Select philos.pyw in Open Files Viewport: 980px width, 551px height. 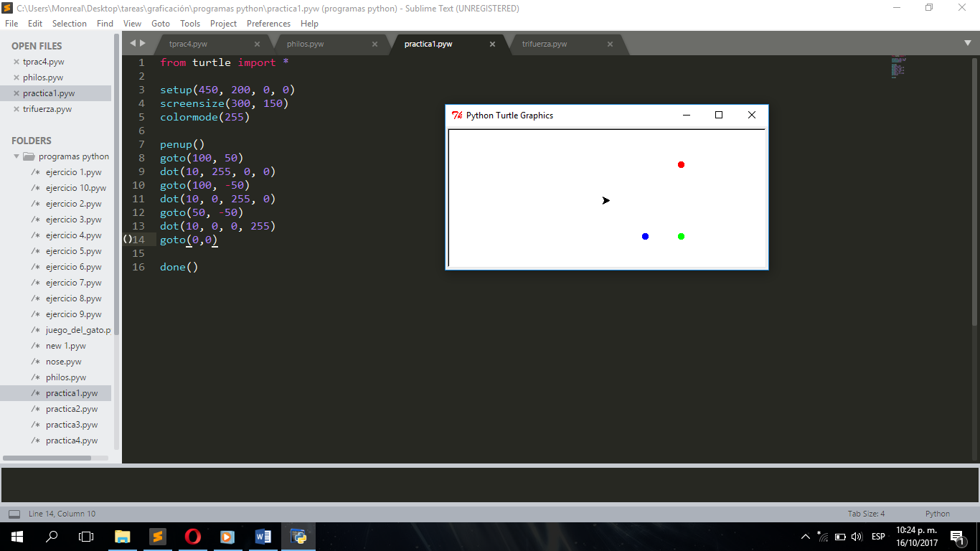tap(43, 77)
